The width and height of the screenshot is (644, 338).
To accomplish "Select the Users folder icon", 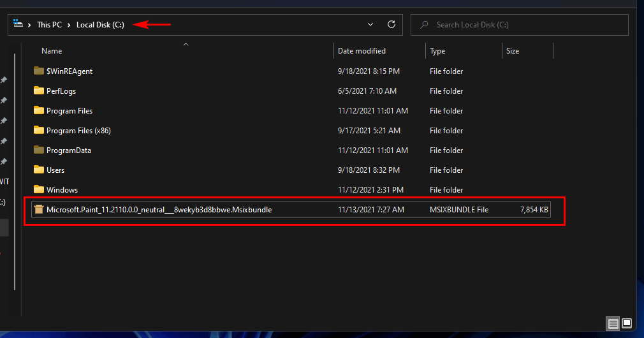I will (x=39, y=169).
